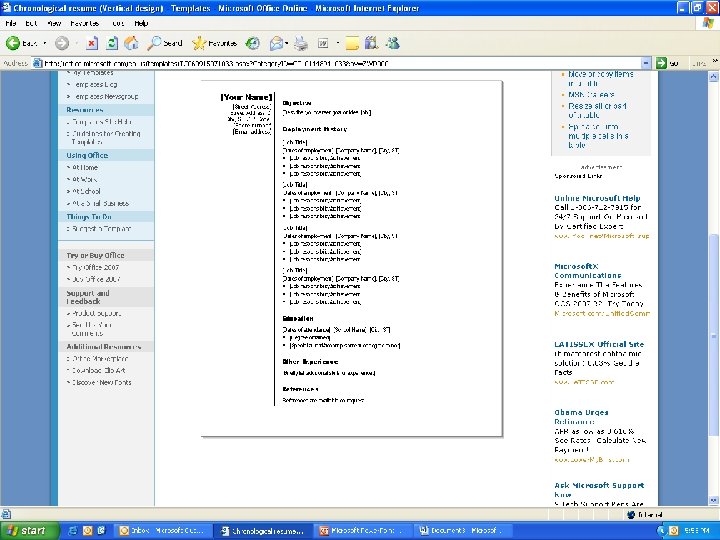Expand the address bar dropdown
Viewport: 720px width, 540px height.
pos(646,63)
